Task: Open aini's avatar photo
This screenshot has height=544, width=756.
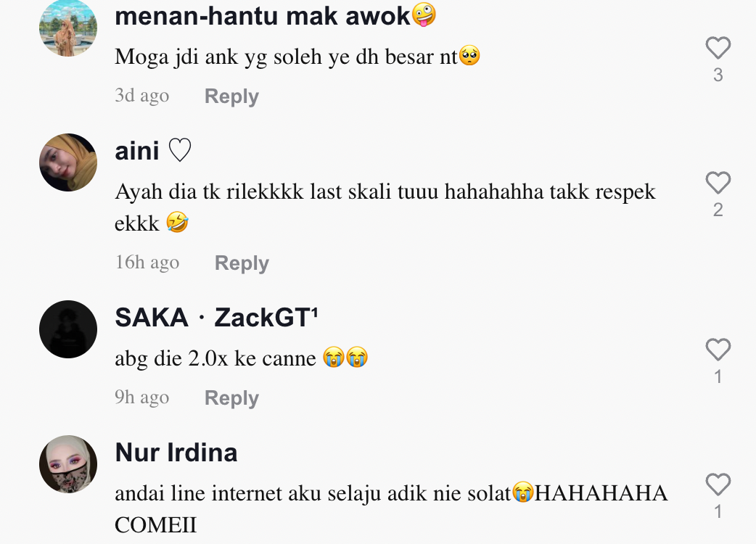Action: (68, 162)
